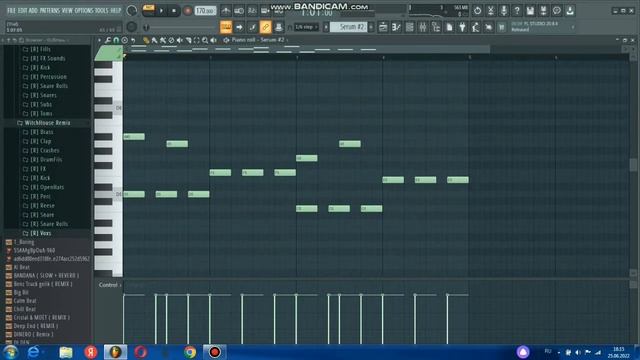Image resolution: width=640 pixels, height=360 pixels.
Task: Open the question mark help icon
Action: click(x=517, y=11)
